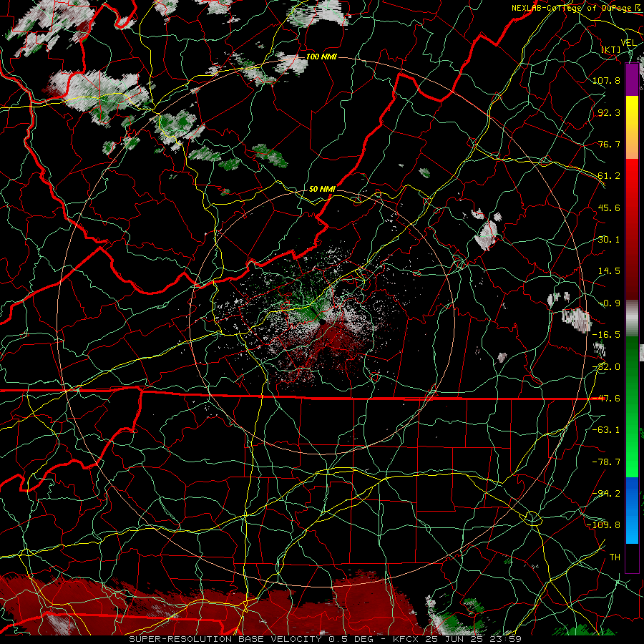Select the -32.0 scale value
Viewport: 644px width, 644px height.
[606, 367]
